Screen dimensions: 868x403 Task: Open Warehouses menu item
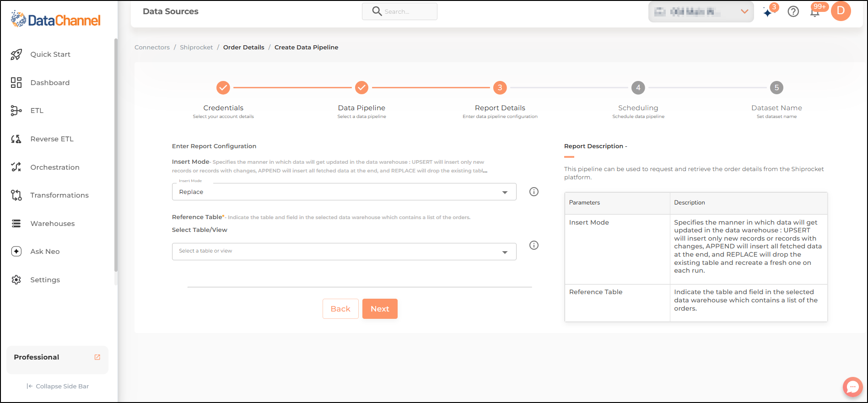point(53,224)
